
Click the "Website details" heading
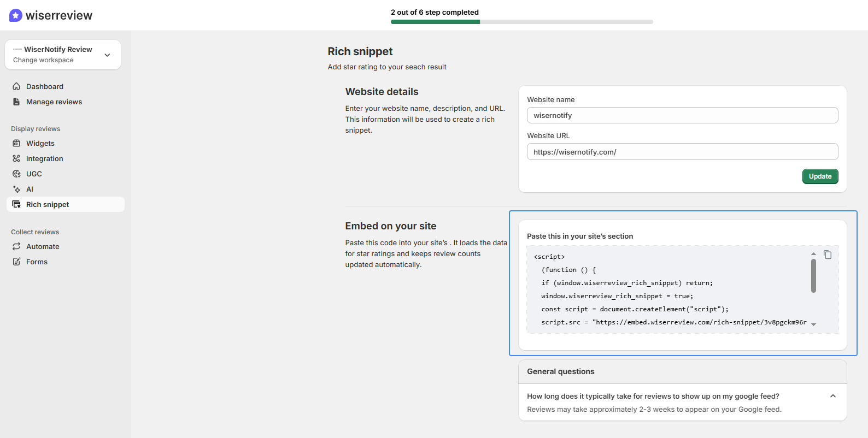382,92
